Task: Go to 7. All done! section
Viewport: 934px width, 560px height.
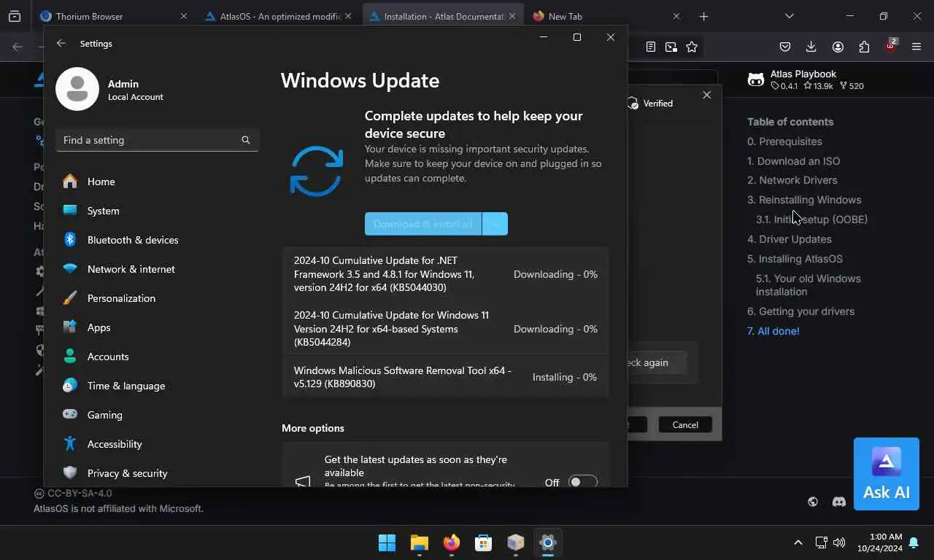Action: click(773, 331)
